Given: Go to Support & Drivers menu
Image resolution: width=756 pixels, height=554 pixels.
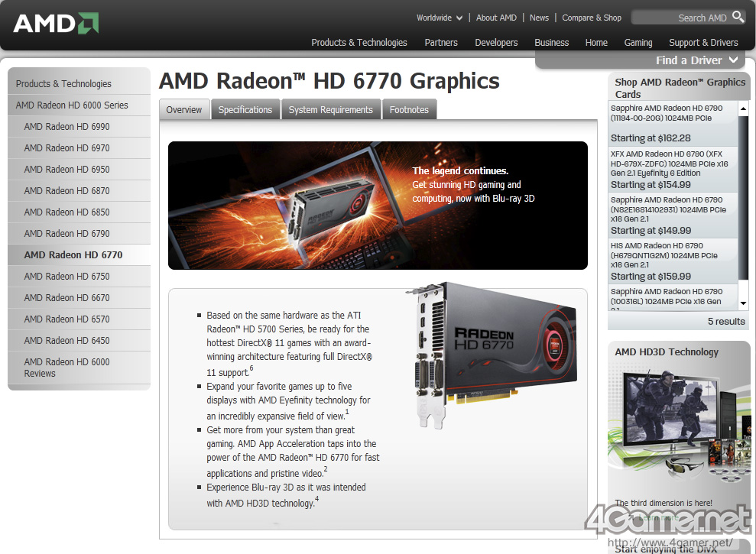Looking at the screenshot, I should click(703, 43).
